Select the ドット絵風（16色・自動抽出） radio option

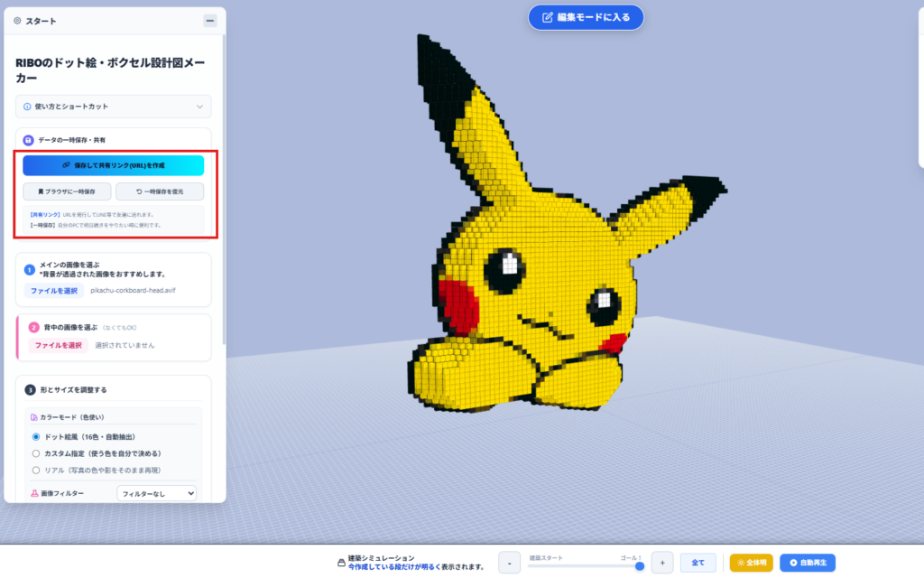click(36, 437)
